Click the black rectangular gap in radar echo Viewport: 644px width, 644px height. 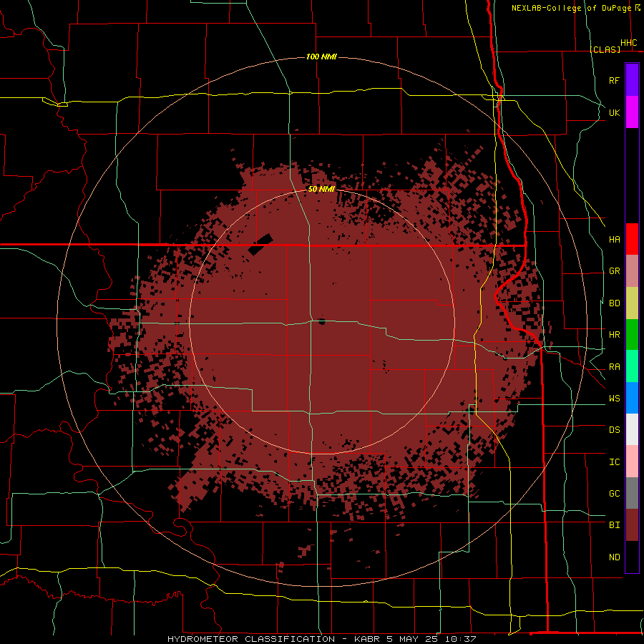pyautogui.click(x=260, y=245)
